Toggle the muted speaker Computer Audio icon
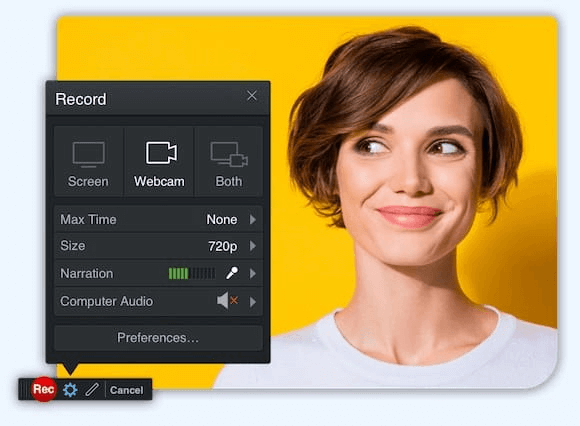Image resolution: width=580 pixels, height=426 pixels. point(227,301)
